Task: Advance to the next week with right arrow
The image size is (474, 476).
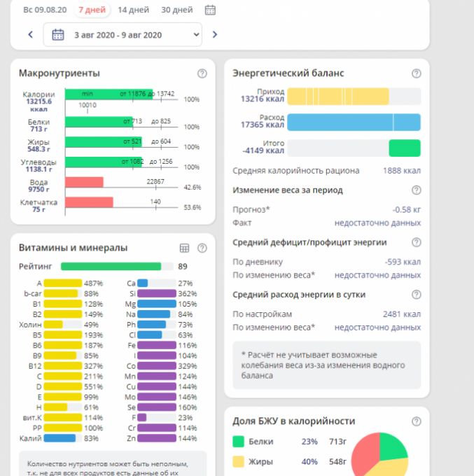Action: click(x=214, y=34)
